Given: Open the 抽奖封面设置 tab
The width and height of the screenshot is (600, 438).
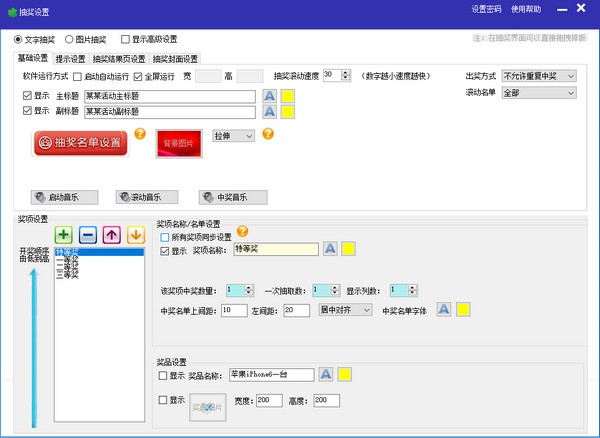Looking at the screenshot, I should [175, 58].
